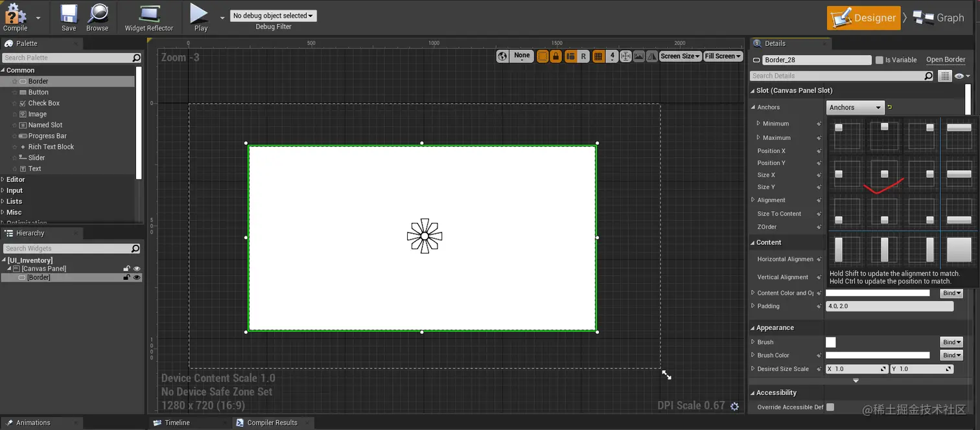
Task: Select the center vertical-stretch anchor preset
Action: [885, 249]
